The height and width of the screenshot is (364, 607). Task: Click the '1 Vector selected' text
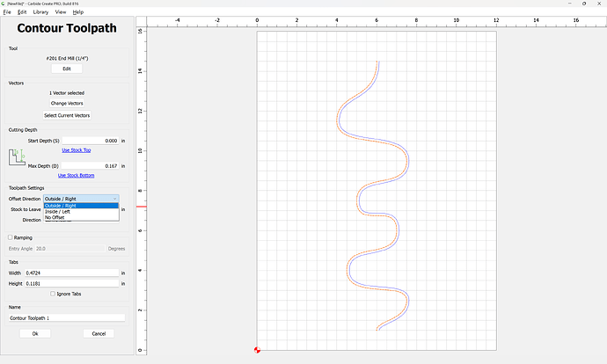coord(67,93)
